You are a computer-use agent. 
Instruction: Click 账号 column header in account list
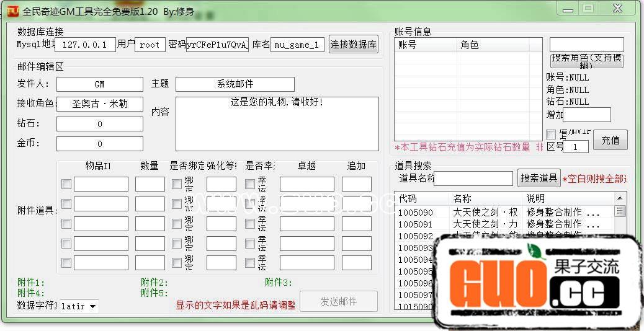pos(425,45)
